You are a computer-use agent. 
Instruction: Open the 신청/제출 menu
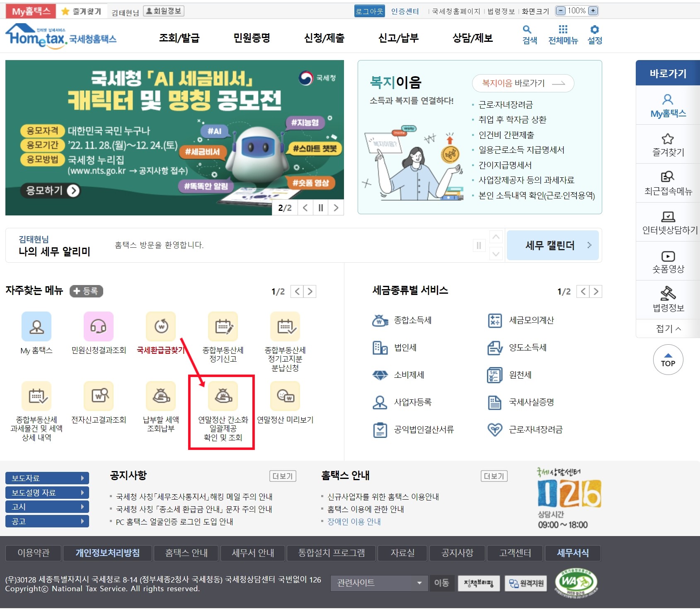tap(324, 38)
